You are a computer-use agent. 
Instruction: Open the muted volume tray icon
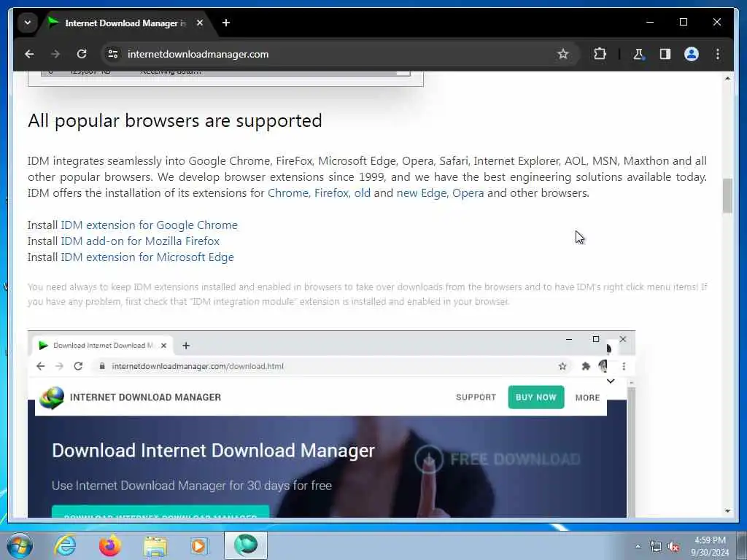point(673,547)
